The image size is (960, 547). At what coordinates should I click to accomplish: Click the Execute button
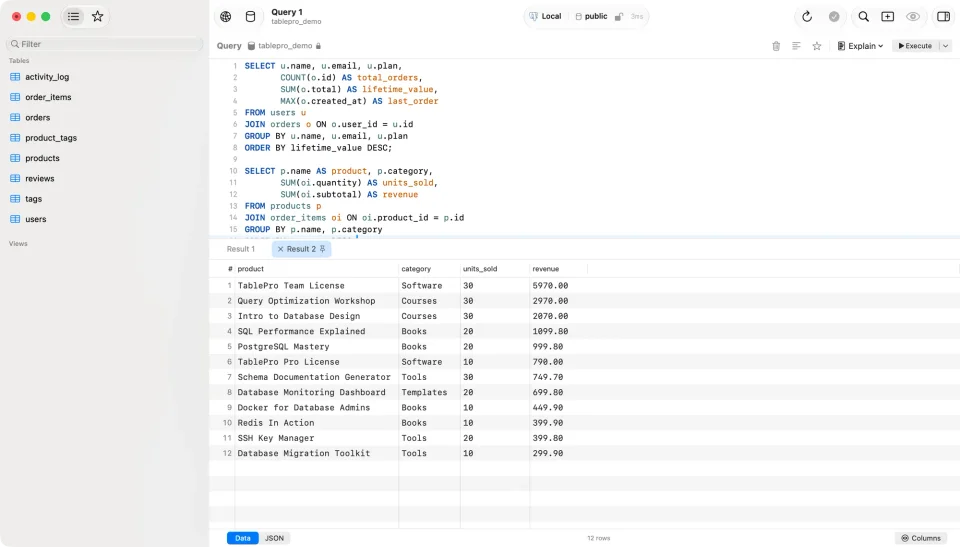pos(915,46)
